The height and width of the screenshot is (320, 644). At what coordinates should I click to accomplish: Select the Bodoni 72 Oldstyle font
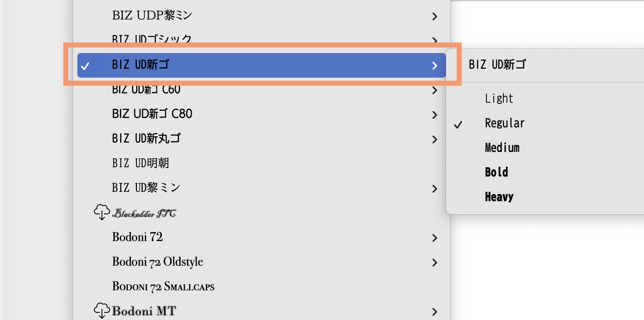pos(158,262)
